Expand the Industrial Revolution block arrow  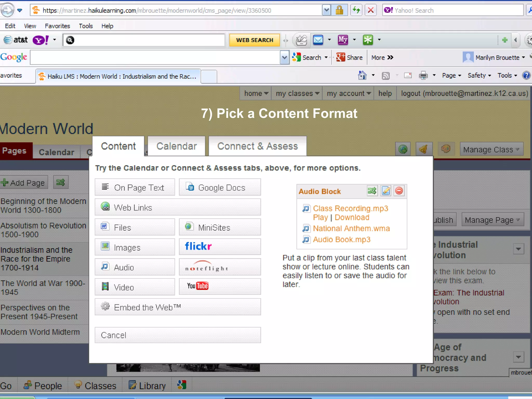(518, 249)
